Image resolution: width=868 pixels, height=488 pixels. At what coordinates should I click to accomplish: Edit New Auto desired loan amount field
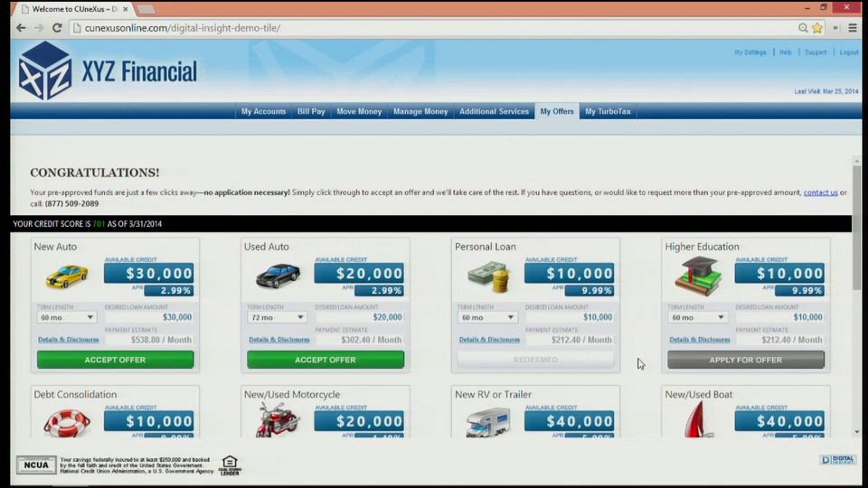[149, 317]
